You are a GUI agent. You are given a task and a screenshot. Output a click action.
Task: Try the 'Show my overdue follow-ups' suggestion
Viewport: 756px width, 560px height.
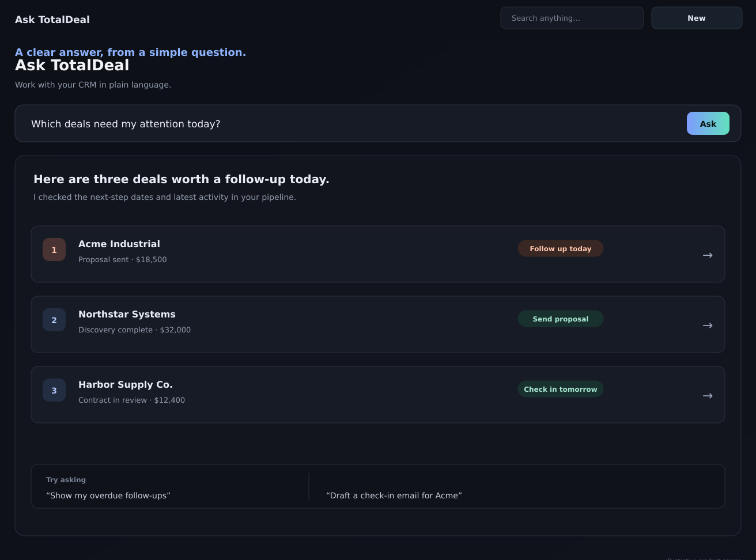(x=108, y=495)
